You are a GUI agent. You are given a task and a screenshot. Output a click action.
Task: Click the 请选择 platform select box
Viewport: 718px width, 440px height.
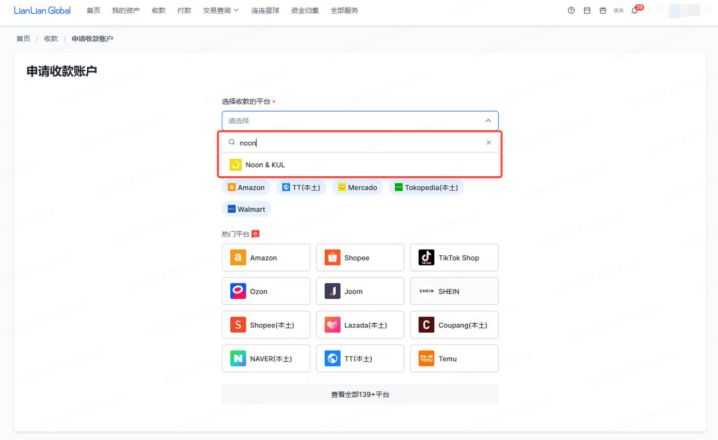(360, 121)
